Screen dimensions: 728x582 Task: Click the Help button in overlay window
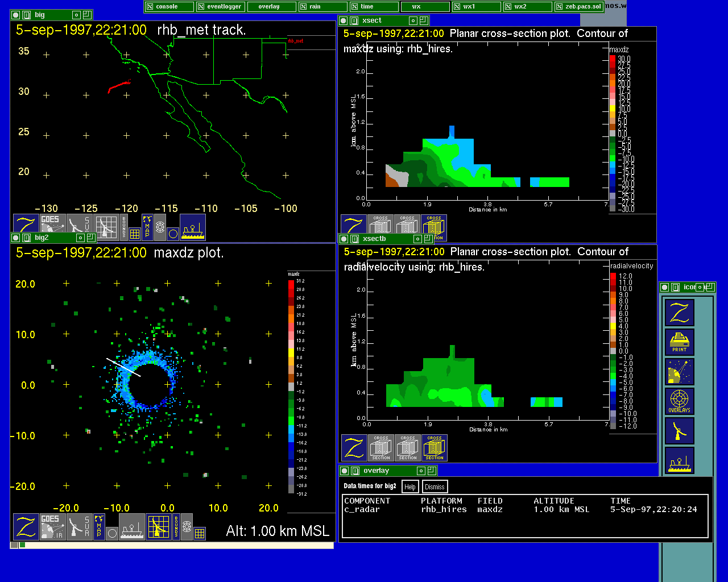point(409,487)
